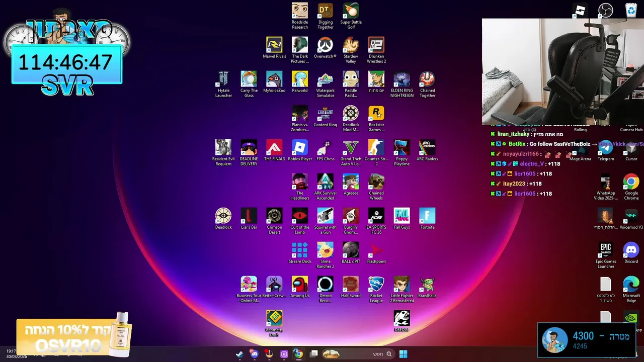
Task: Open Geometry Dash shortcut
Action: (274, 323)
